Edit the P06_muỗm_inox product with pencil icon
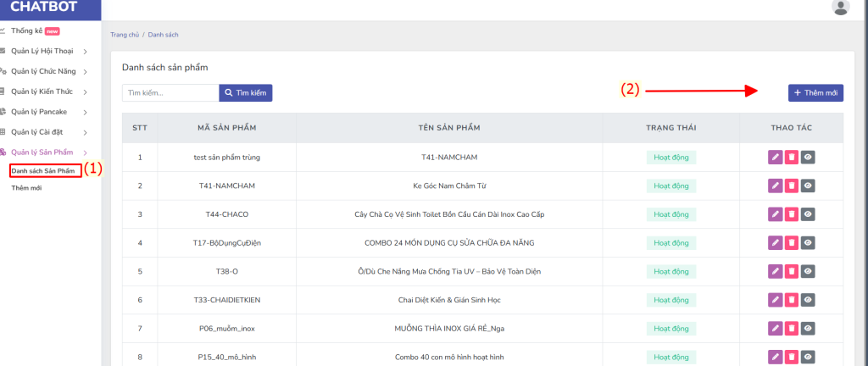 (x=775, y=328)
